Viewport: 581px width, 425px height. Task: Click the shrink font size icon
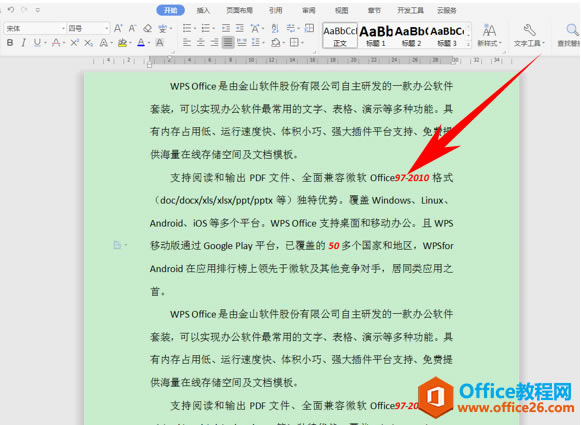tap(132, 28)
